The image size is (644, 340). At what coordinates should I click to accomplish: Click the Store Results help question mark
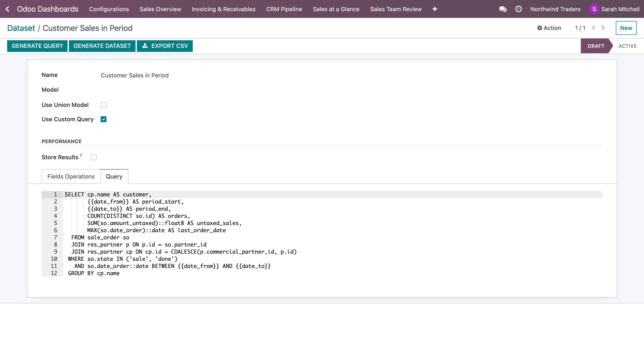click(x=81, y=155)
